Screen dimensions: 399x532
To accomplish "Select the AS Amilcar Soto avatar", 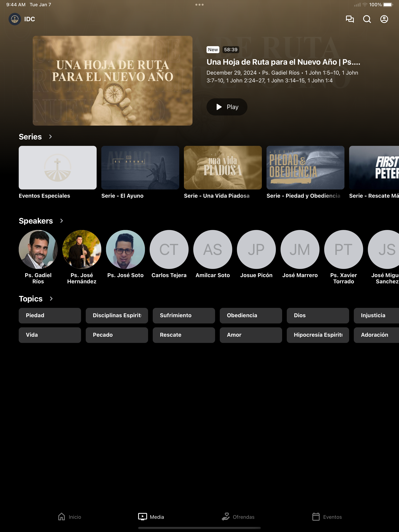I will (213, 249).
